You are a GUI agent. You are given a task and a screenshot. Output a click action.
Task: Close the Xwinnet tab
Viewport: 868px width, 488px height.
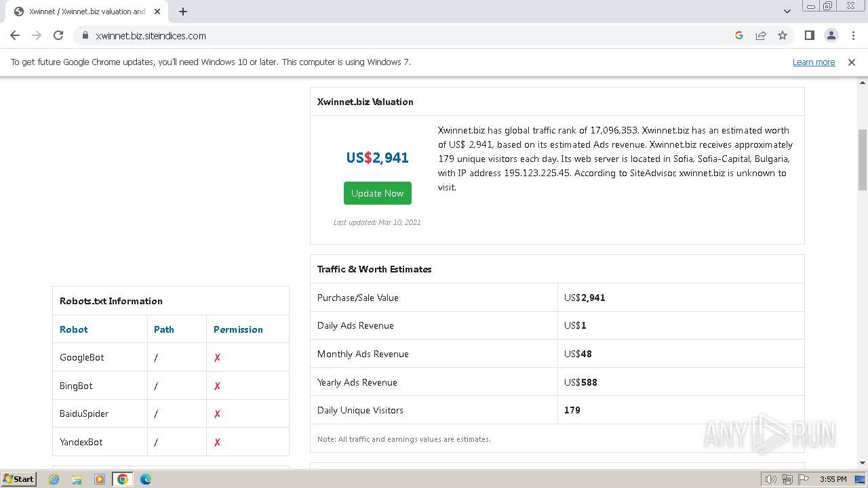click(157, 12)
